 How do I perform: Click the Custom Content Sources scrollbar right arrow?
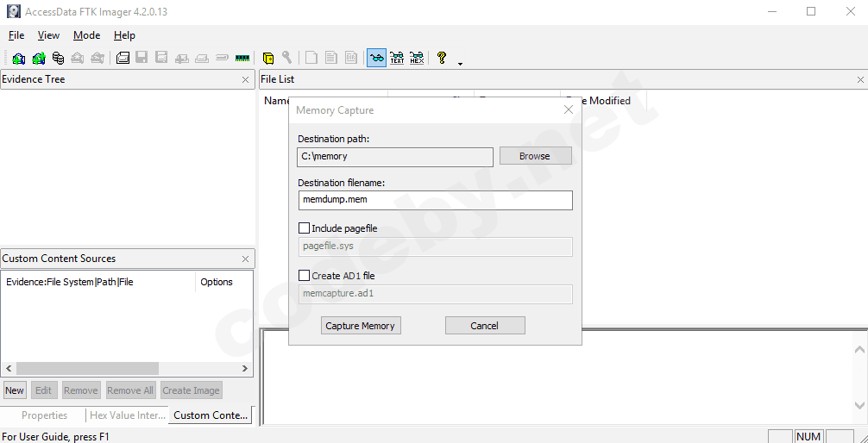click(x=245, y=369)
